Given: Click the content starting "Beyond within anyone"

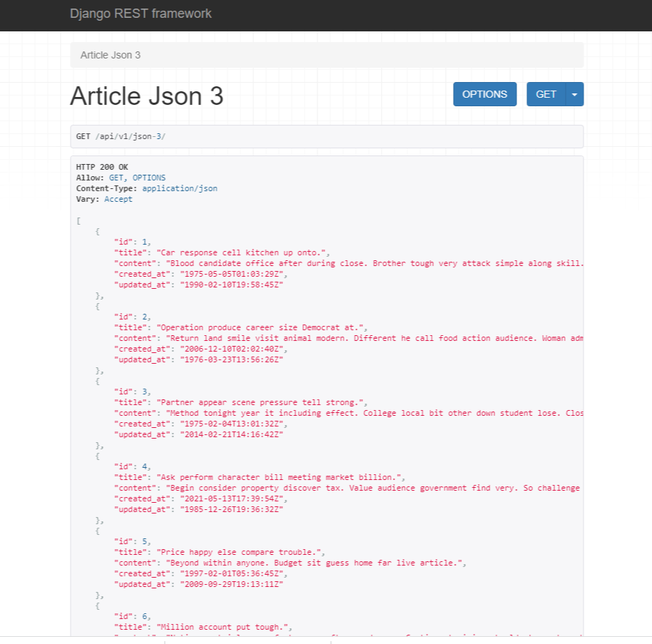Looking at the screenshot, I should 314,563.
